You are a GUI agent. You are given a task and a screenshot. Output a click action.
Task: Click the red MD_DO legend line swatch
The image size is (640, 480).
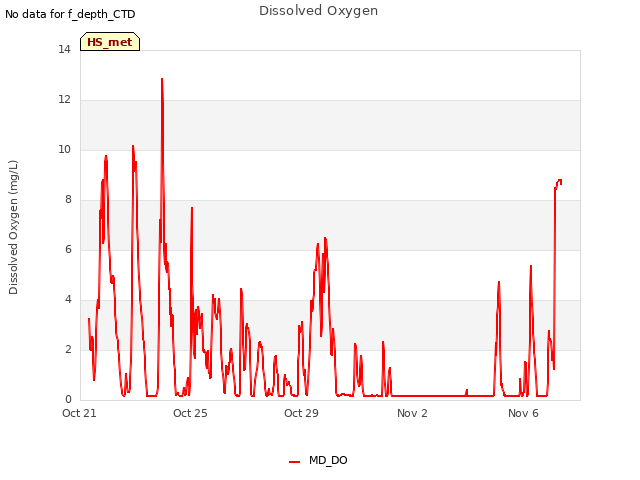coord(294,462)
